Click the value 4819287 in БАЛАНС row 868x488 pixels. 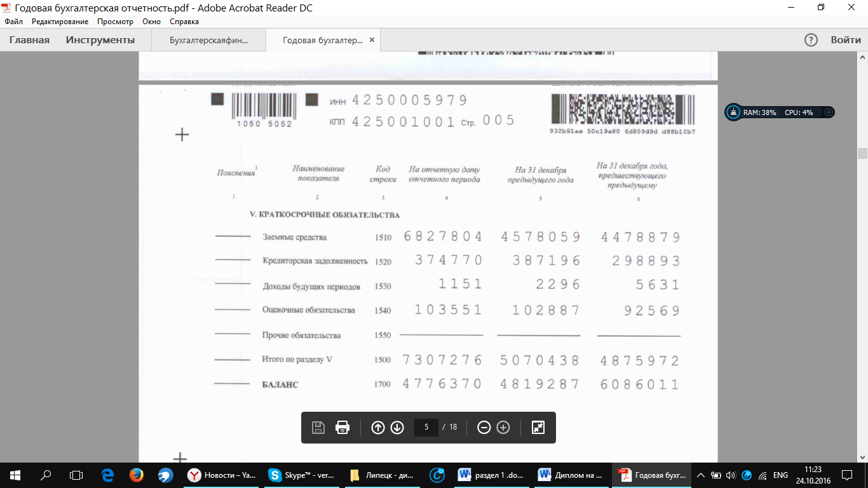click(x=540, y=384)
